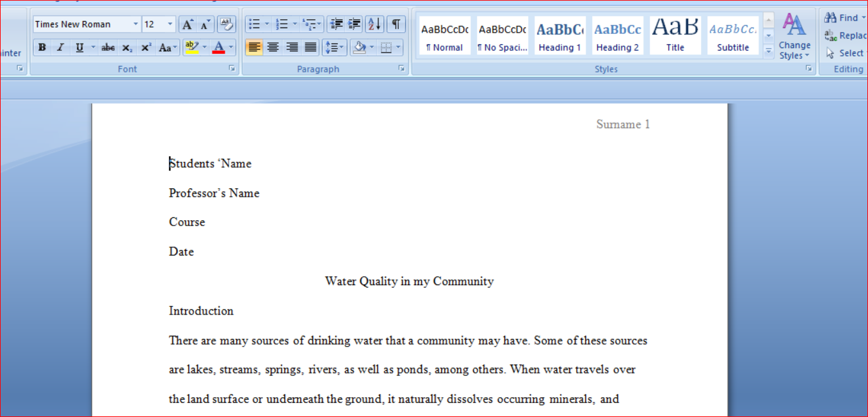Click the Grow Font icon
This screenshot has height=417, width=868.
pyautogui.click(x=188, y=24)
